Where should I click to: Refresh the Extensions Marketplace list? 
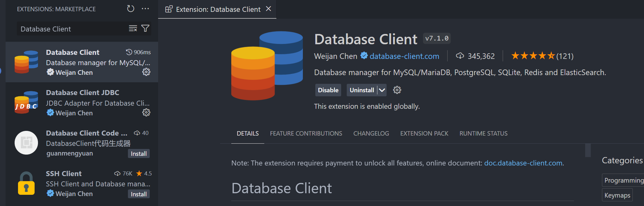131,9
